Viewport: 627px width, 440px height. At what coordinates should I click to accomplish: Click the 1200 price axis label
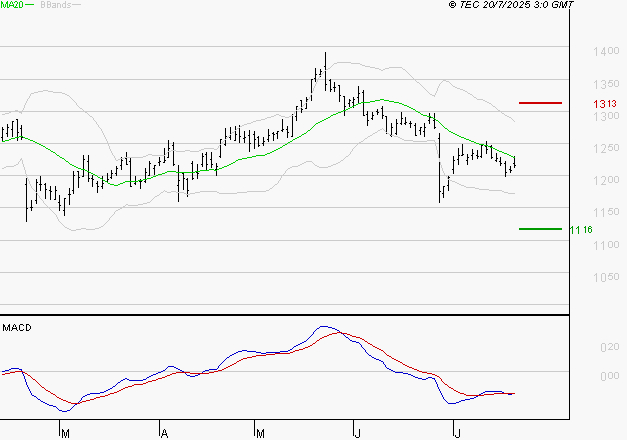pos(606,180)
